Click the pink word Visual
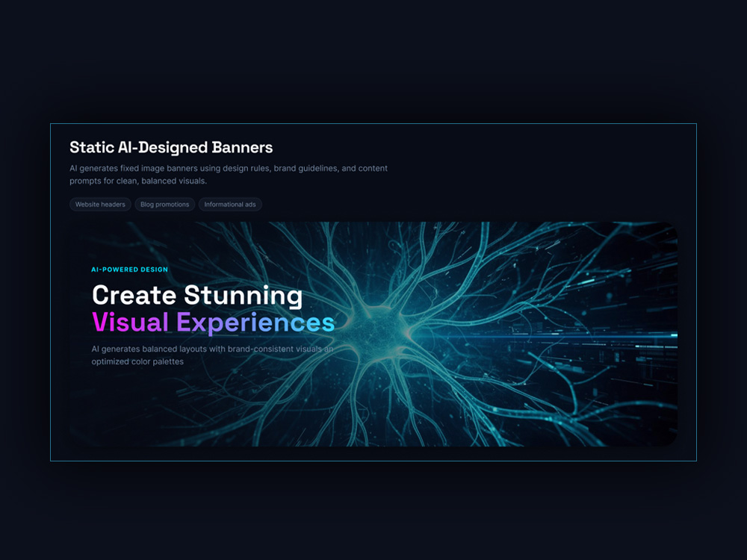 click(x=130, y=323)
